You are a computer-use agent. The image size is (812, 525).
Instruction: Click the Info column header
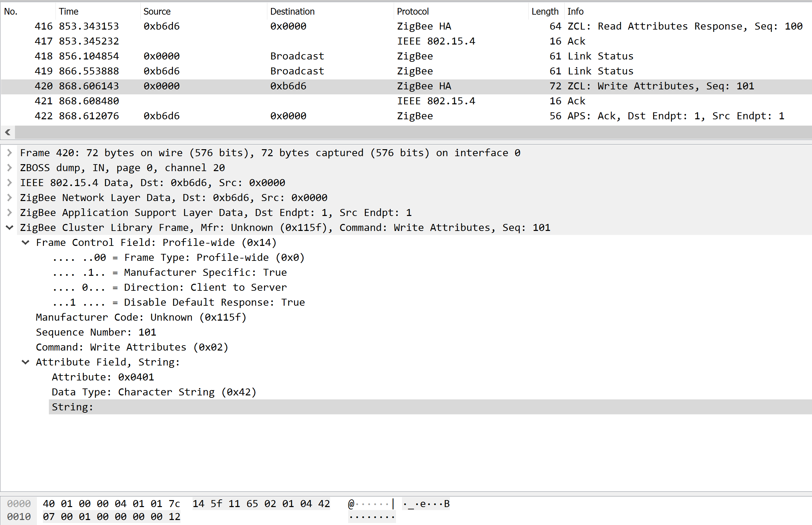coord(575,11)
